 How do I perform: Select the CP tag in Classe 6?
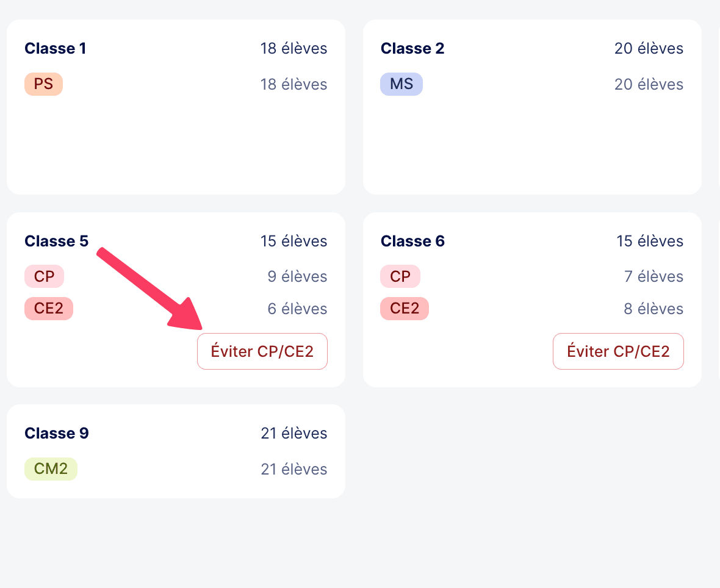(x=400, y=276)
